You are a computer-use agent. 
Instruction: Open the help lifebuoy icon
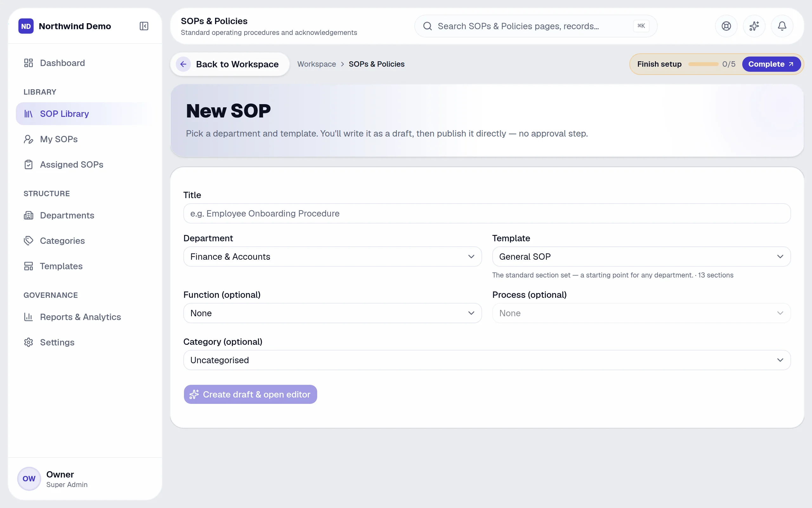tap(726, 26)
